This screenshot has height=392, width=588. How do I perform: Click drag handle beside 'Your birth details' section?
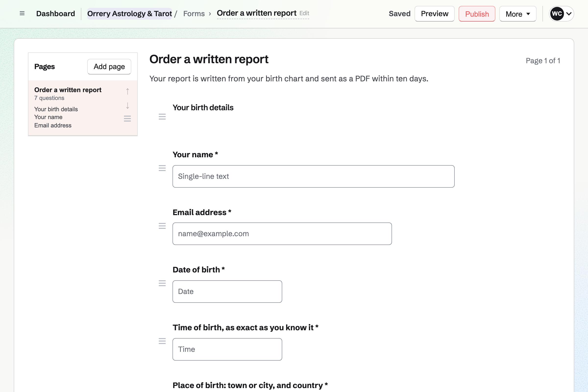[x=162, y=117]
